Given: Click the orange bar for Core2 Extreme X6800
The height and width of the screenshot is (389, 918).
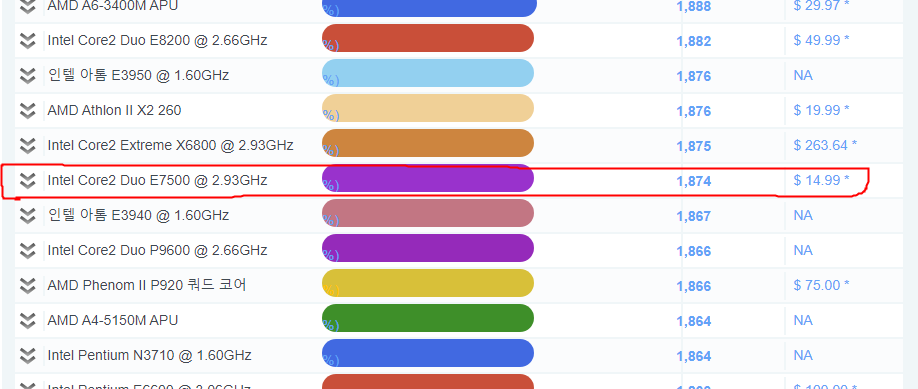Looking at the screenshot, I should (428, 143).
